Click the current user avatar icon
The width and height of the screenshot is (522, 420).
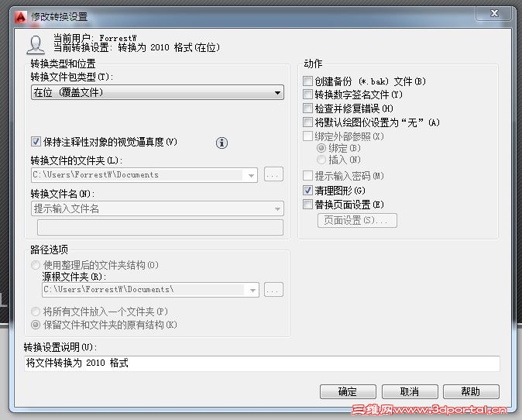click(36, 45)
